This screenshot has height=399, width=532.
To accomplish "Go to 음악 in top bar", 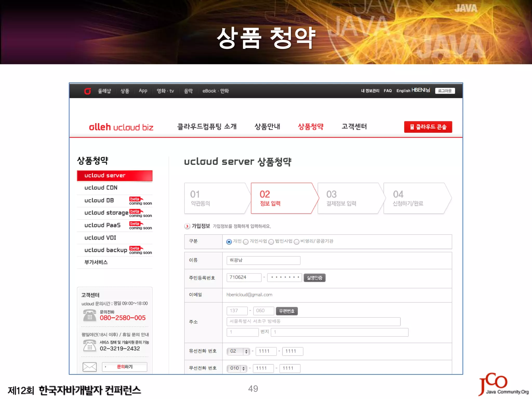I will point(188,91).
